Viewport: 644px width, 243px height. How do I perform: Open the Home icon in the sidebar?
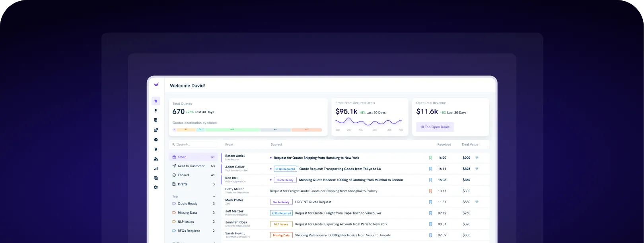pos(156,101)
